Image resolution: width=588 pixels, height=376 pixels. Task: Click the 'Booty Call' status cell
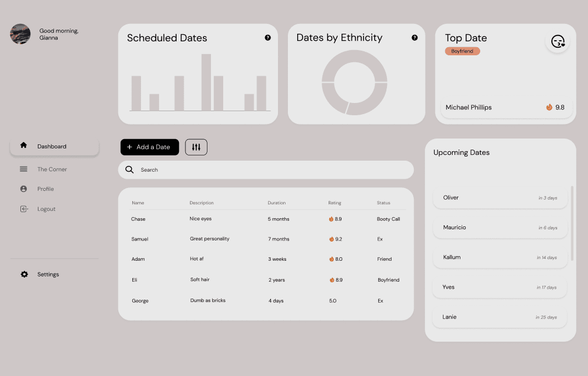(389, 219)
